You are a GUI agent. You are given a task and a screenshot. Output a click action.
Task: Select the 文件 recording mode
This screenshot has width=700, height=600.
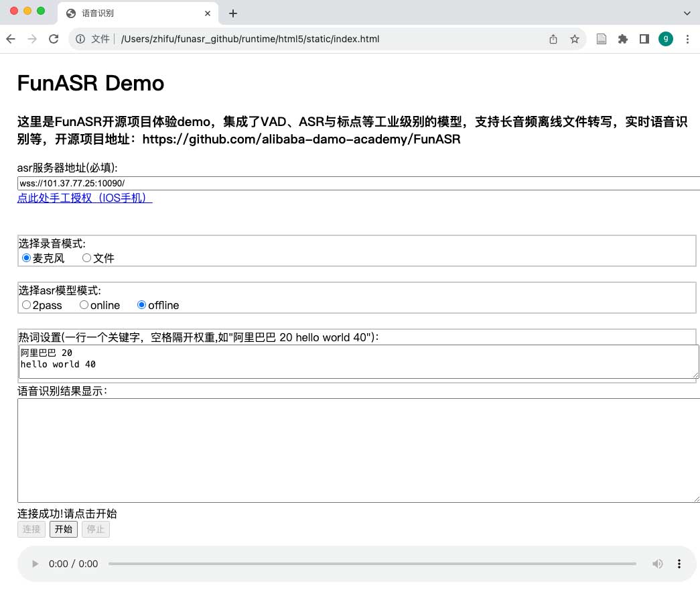87,258
